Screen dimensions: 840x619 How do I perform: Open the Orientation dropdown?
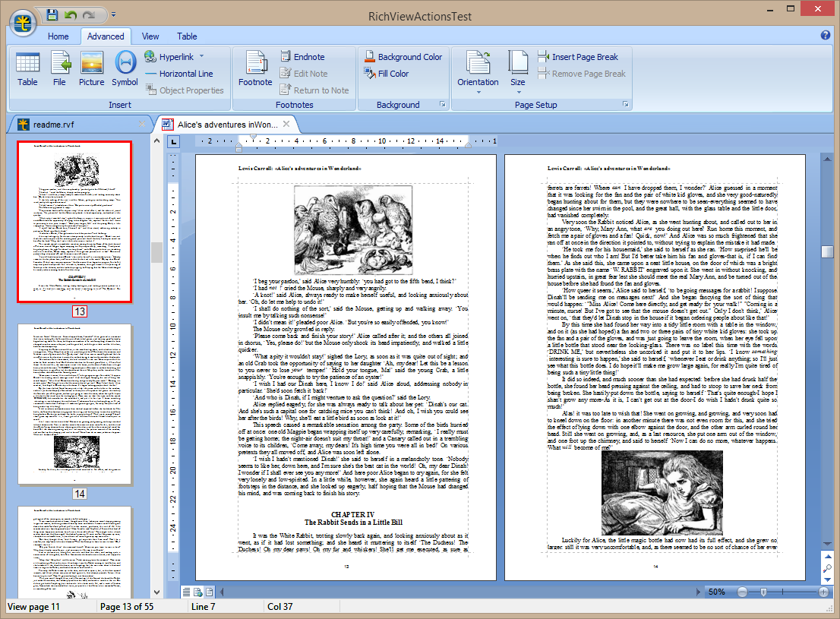click(478, 72)
